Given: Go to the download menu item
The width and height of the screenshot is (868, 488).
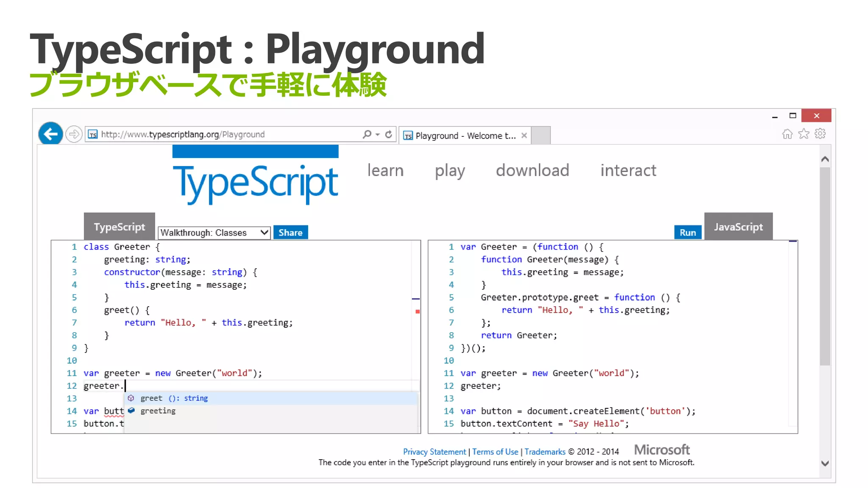Looking at the screenshot, I should (x=532, y=170).
